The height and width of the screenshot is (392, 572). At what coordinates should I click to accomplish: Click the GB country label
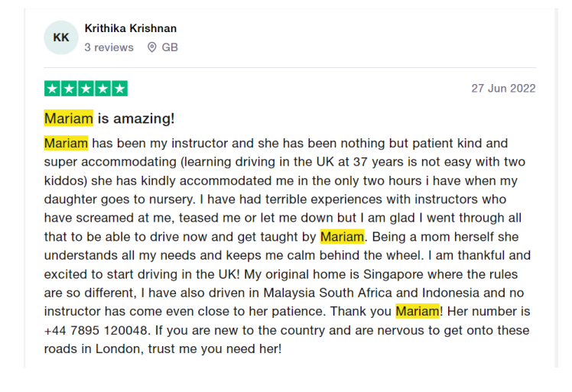pos(170,47)
